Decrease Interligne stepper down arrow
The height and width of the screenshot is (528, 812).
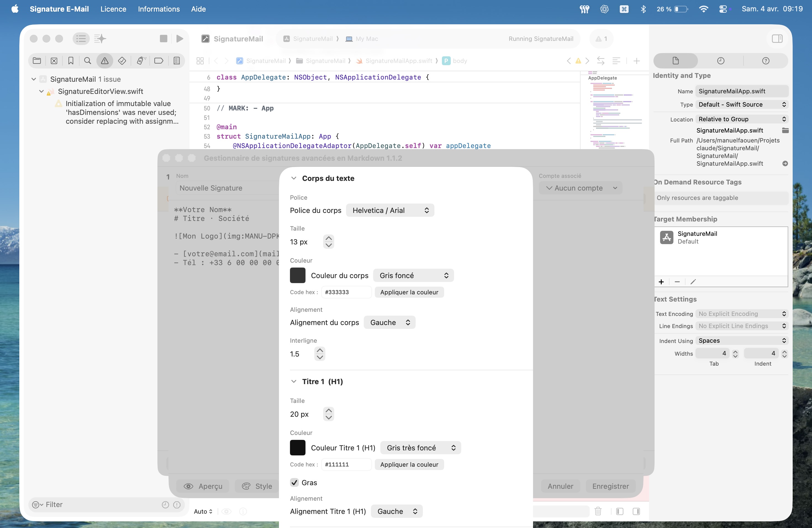pos(320,357)
